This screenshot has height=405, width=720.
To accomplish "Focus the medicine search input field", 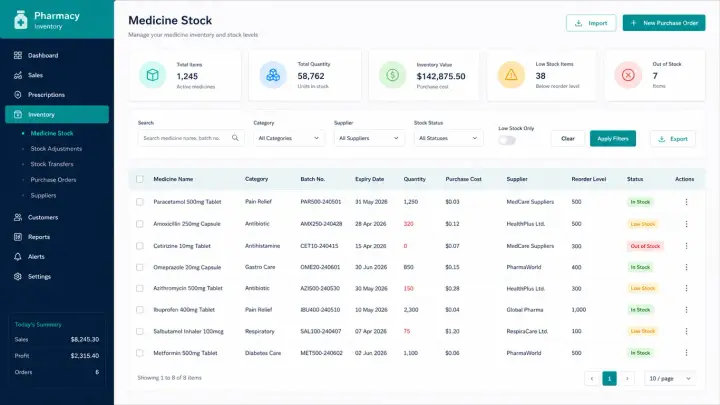I will coord(191,138).
